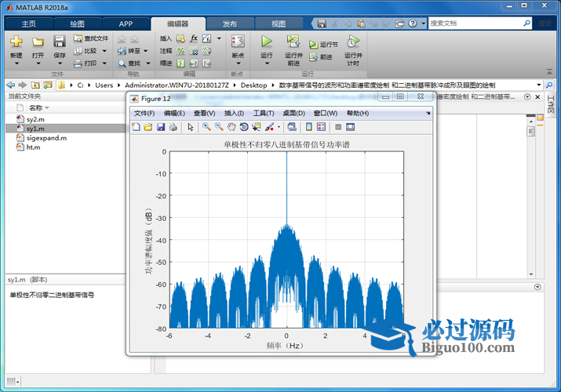Open the Breakpoints dropdown in the ribbon
This screenshot has height=392, width=561.
tap(238, 56)
